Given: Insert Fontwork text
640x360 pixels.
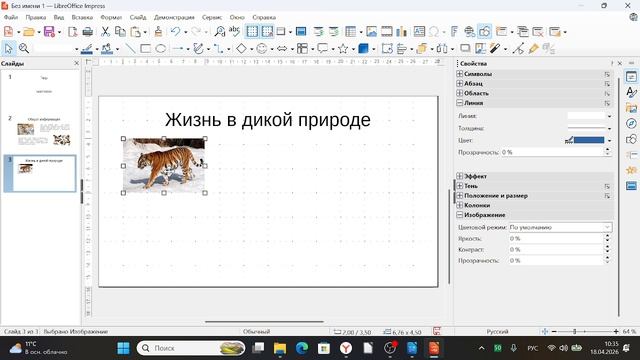Looking at the screenshot, I should (x=454, y=32).
